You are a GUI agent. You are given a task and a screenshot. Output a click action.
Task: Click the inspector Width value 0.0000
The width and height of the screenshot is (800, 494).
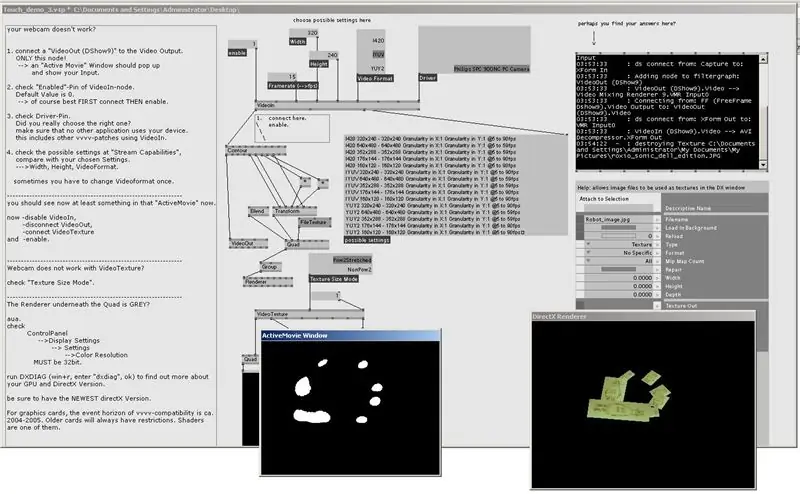coord(618,278)
